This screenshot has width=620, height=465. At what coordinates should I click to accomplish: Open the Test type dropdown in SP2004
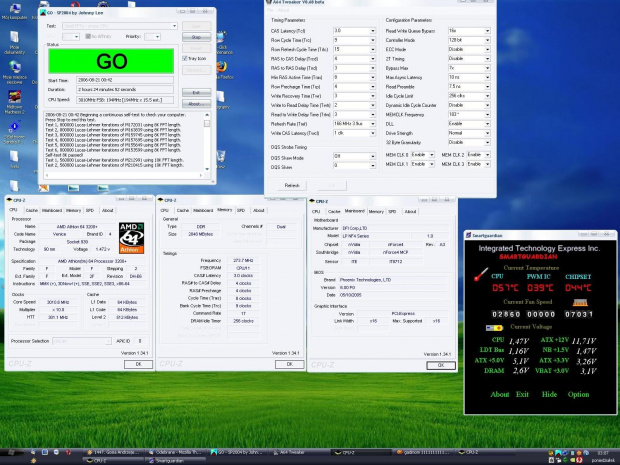(119, 26)
